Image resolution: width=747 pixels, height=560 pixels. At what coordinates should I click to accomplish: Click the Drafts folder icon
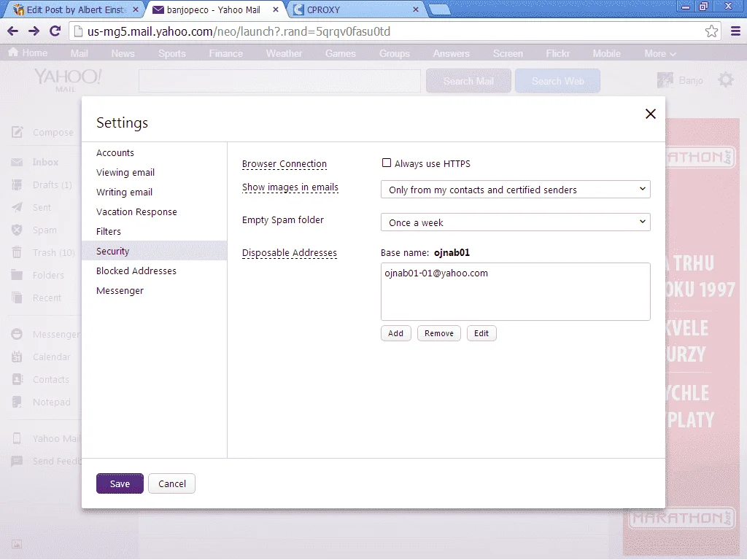tap(17, 184)
